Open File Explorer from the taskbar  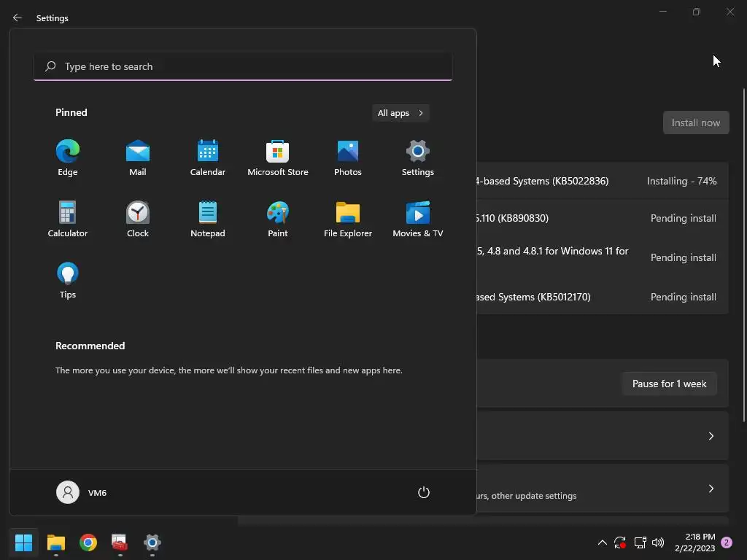[55, 542]
